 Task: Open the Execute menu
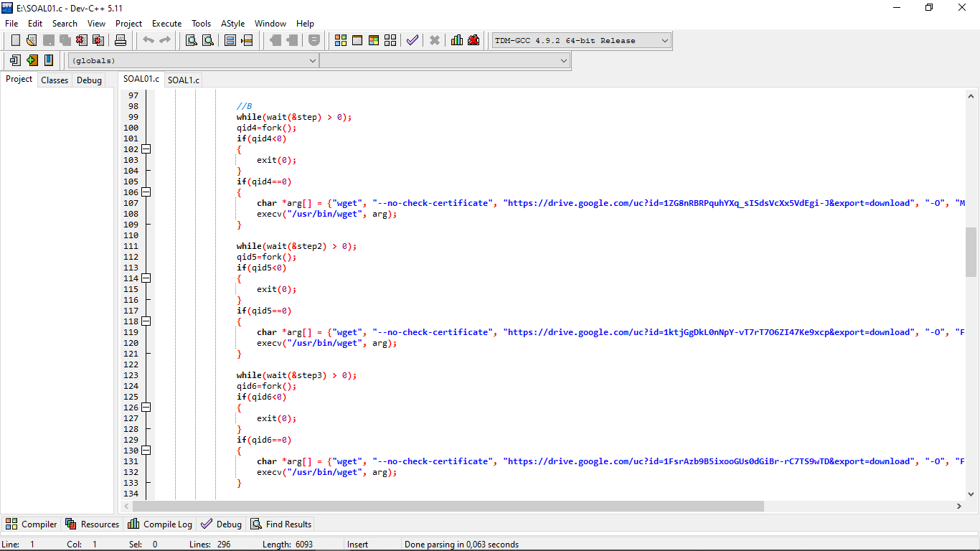point(167,24)
